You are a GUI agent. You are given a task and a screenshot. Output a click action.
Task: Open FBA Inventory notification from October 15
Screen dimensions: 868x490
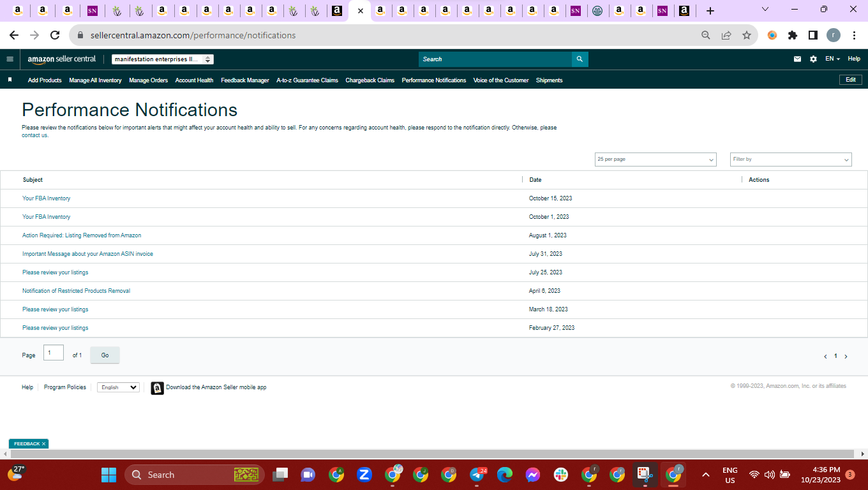click(x=47, y=198)
